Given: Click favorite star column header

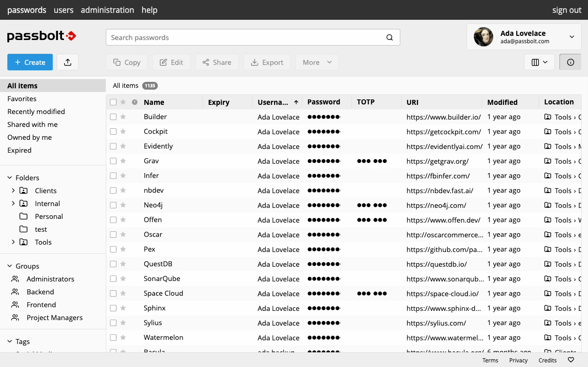Looking at the screenshot, I should pyautogui.click(x=123, y=102).
